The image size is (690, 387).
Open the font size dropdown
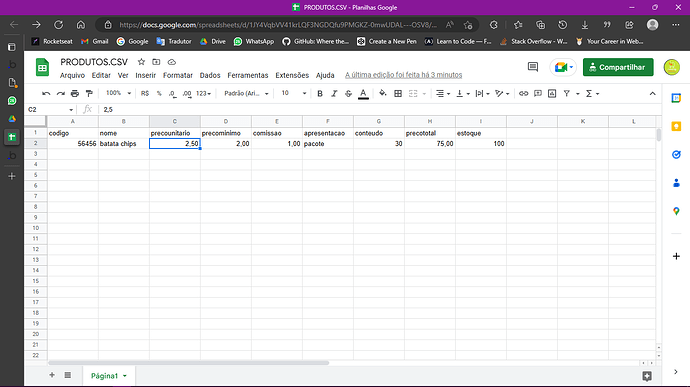pyautogui.click(x=294, y=93)
